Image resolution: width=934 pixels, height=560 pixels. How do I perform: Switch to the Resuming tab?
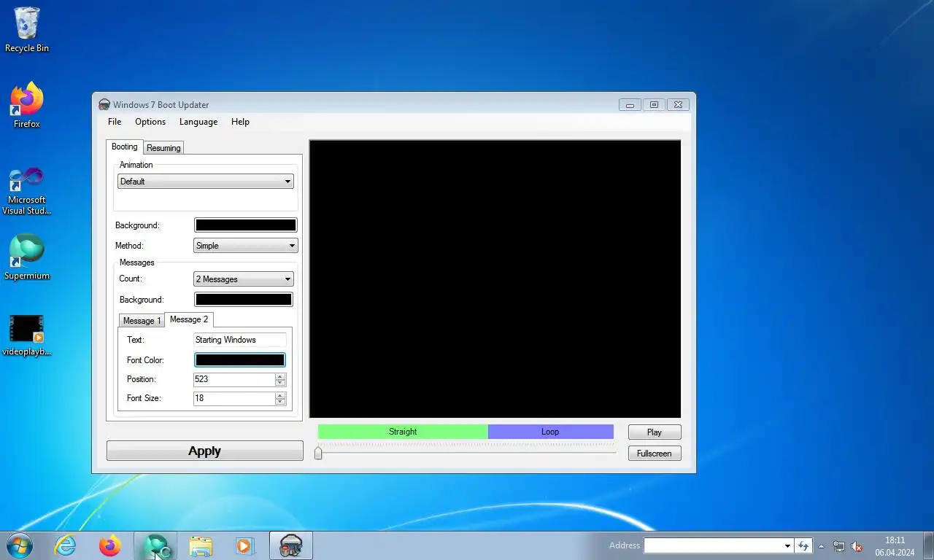pyautogui.click(x=163, y=148)
